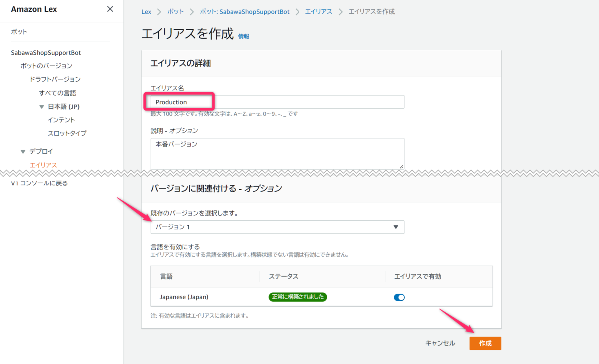Select SabawaShopSupportBot in the sidebar
Image resolution: width=599 pixels, height=364 pixels.
click(x=46, y=52)
